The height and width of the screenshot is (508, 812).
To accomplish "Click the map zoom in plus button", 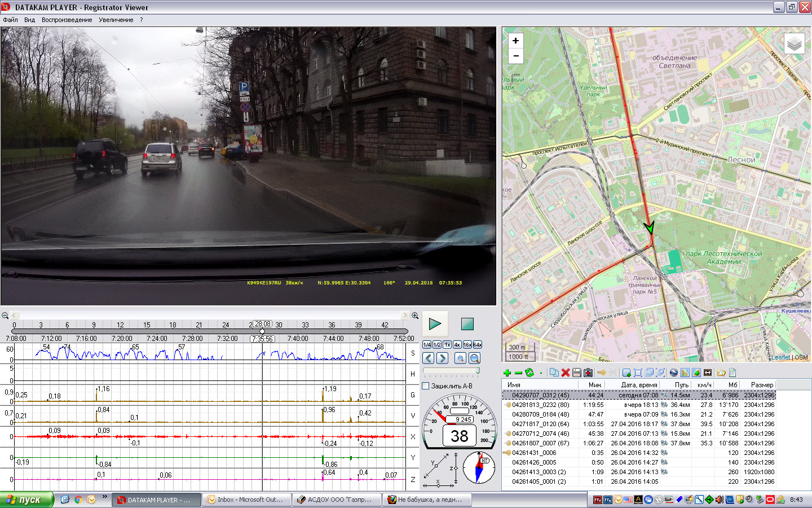I will (515, 41).
